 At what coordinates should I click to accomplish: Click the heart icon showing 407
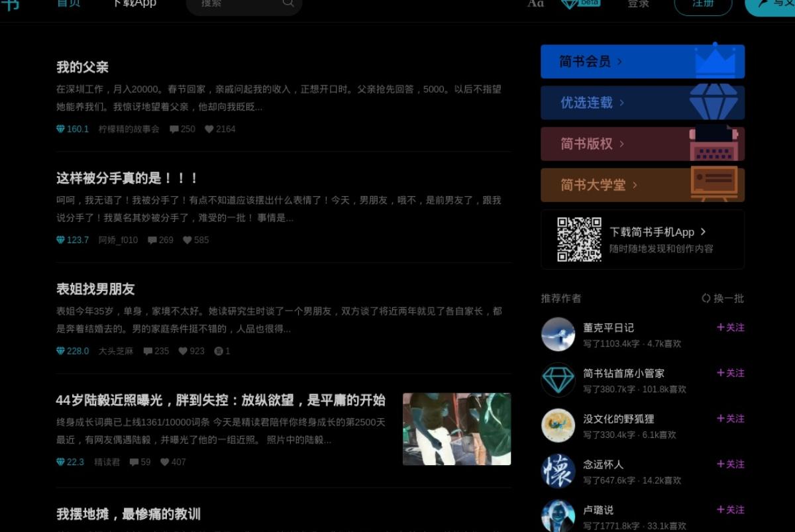click(x=165, y=462)
